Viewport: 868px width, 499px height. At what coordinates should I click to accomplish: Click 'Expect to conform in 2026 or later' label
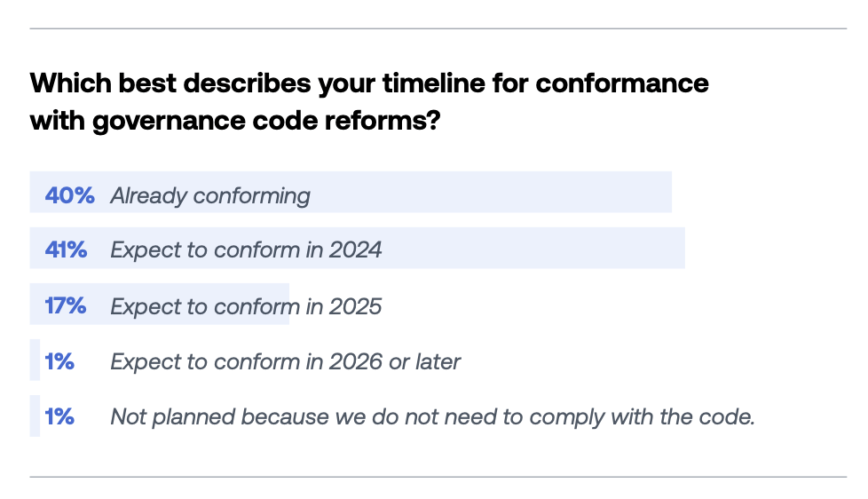click(285, 362)
